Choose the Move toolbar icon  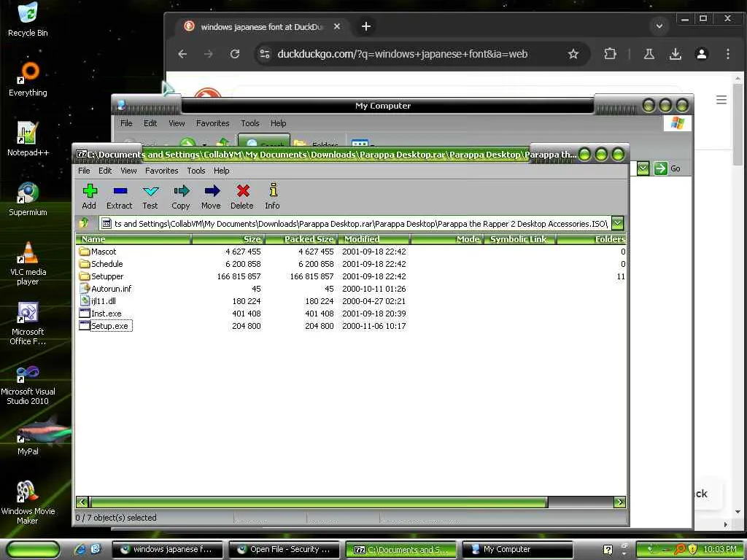click(211, 197)
